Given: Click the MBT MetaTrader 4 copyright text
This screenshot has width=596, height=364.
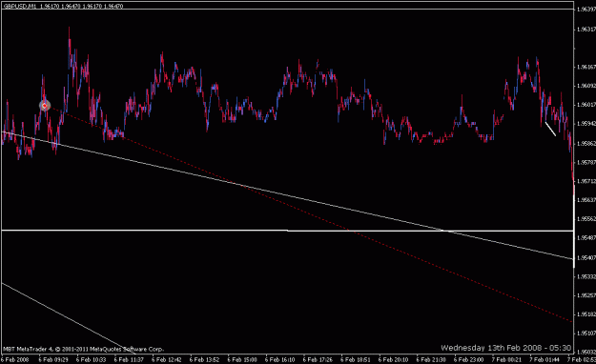Looking at the screenshot, I should point(84,349).
